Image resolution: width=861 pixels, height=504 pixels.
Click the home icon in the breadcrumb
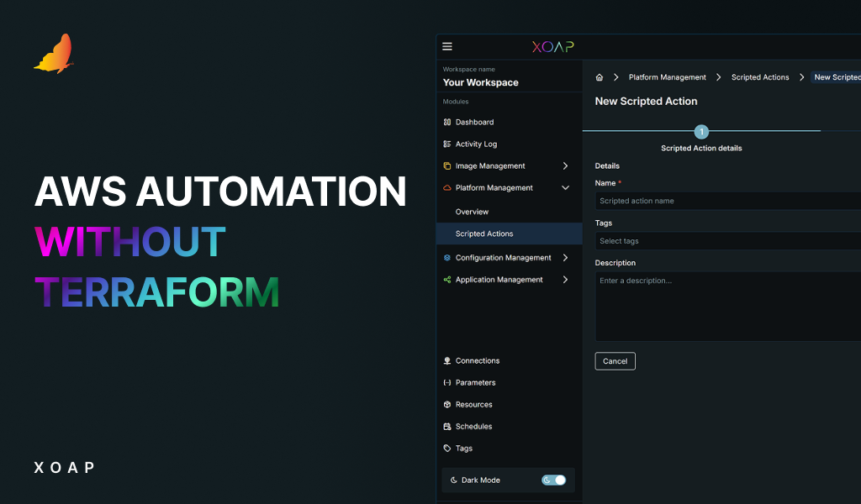599,76
